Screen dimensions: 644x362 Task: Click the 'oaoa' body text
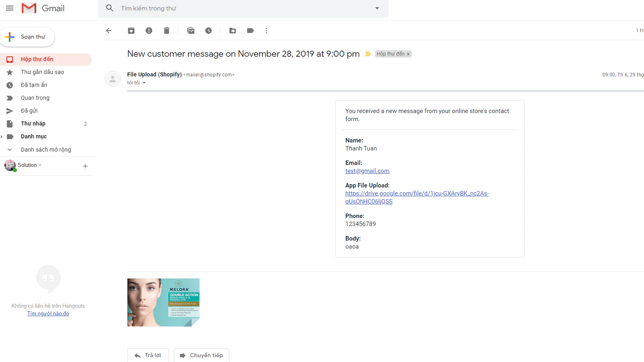[x=352, y=247]
